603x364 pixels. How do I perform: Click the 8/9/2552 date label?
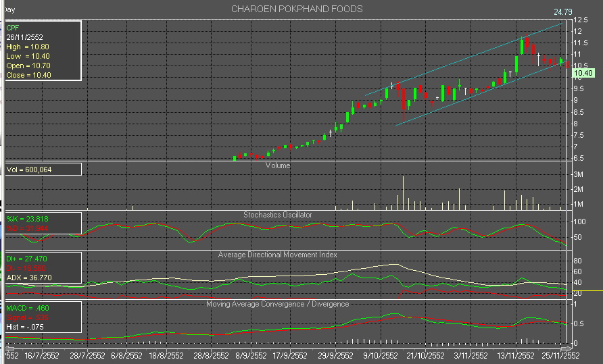tap(251, 356)
